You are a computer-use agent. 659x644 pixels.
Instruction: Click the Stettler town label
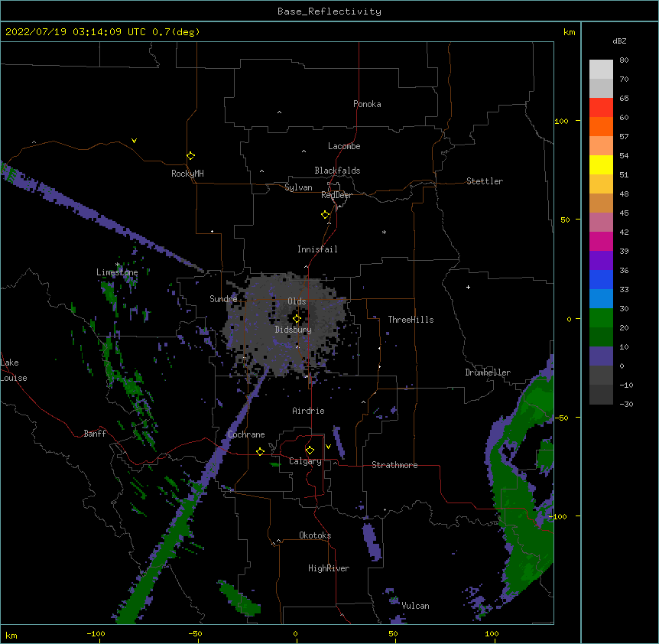(485, 181)
